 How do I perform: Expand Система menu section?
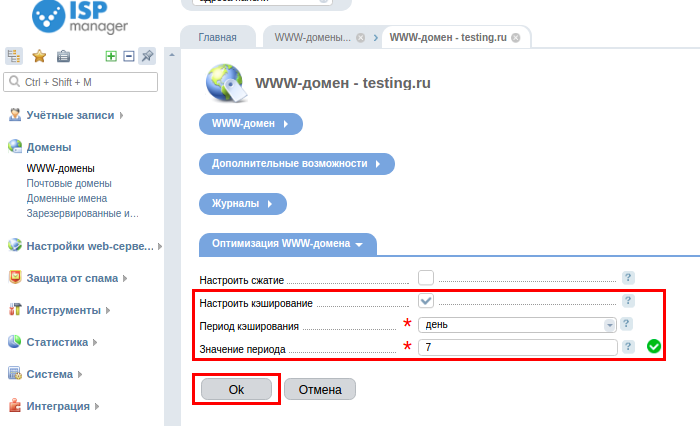pyautogui.click(x=50, y=374)
